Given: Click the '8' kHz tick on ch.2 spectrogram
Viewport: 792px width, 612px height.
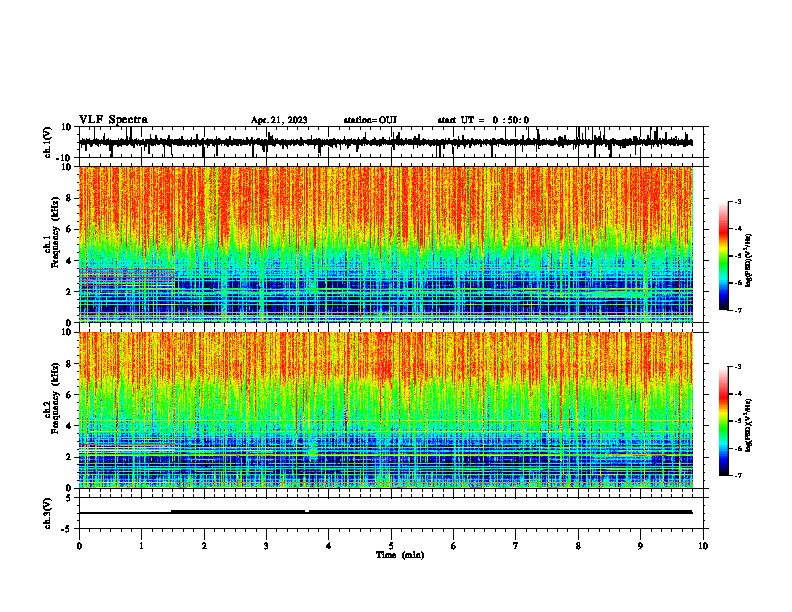Looking at the screenshot, I should click(70, 364).
